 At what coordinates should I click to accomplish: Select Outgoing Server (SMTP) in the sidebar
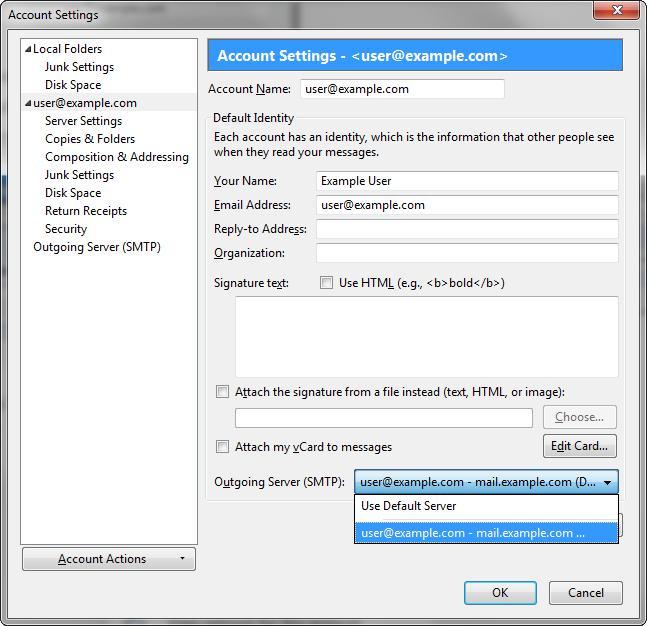[x=97, y=247]
